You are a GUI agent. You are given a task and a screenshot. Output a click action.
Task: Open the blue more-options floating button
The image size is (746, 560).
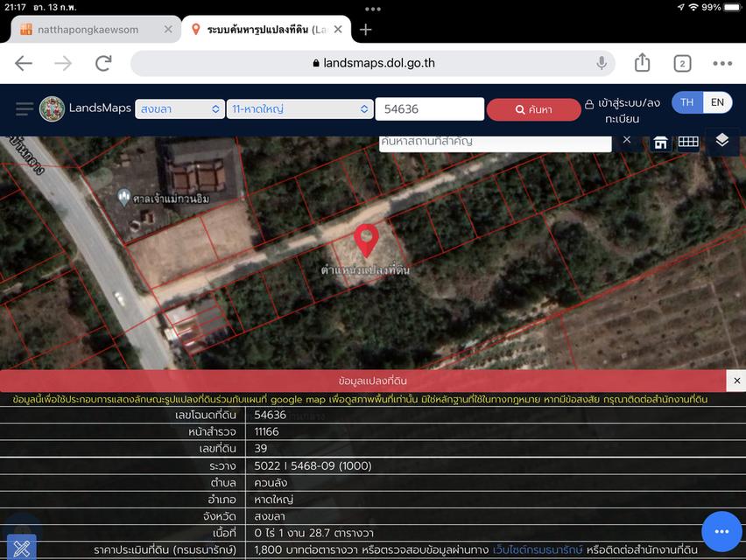[721, 531]
